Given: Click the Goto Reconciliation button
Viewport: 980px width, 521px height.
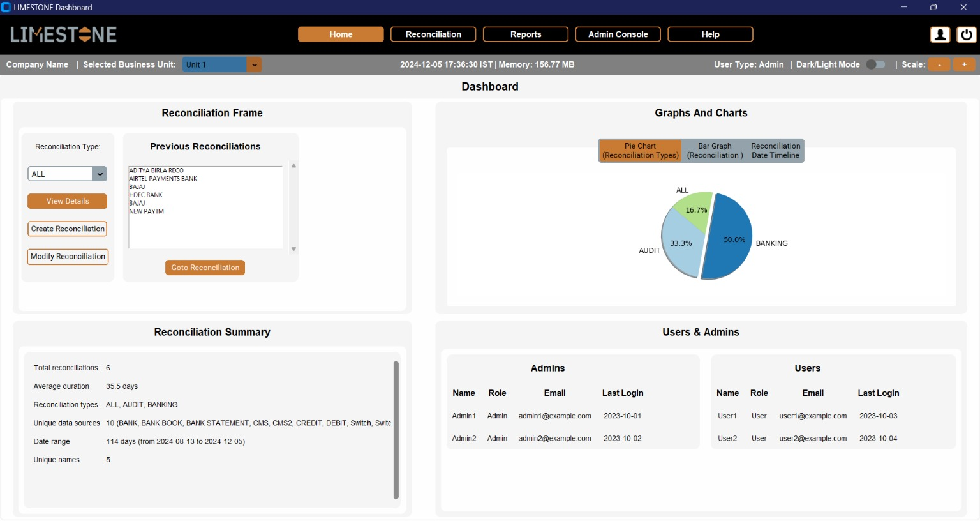Looking at the screenshot, I should pyautogui.click(x=205, y=268).
